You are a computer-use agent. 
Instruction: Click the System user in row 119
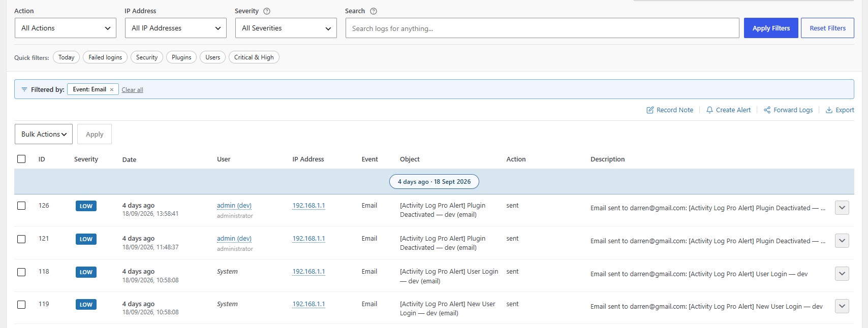[227, 304]
